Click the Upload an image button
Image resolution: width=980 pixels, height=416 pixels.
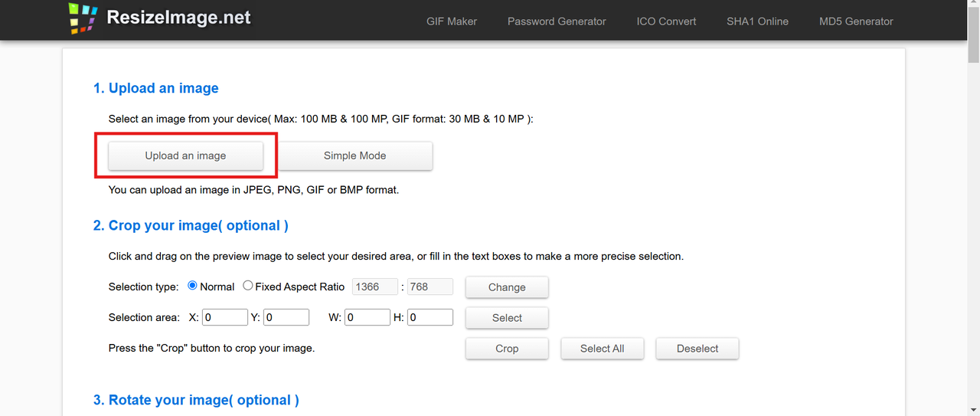(185, 156)
